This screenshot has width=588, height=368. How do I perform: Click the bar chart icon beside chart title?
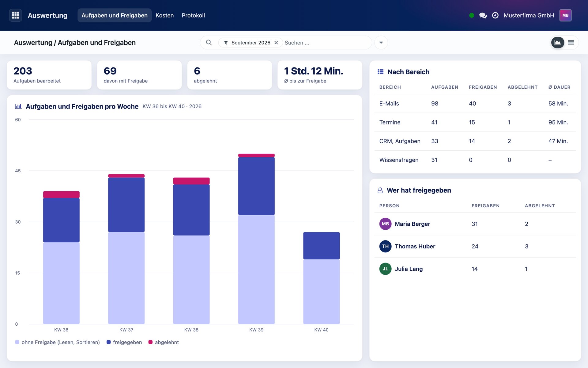(x=18, y=106)
